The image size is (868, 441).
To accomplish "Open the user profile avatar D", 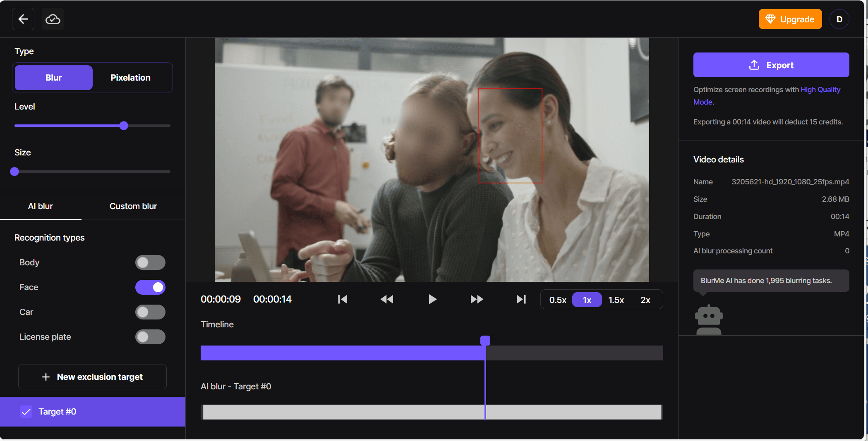I will (839, 19).
